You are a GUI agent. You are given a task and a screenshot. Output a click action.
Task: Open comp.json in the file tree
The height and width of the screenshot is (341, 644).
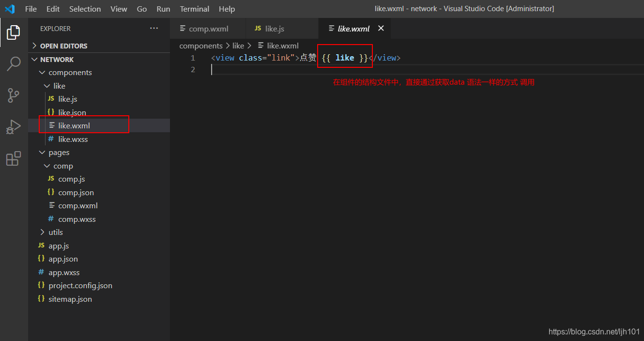tap(99, 192)
